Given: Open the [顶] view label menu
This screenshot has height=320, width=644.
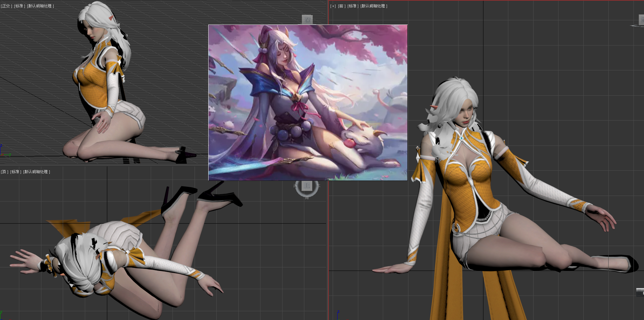Looking at the screenshot, I should pyautogui.click(x=5, y=172).
